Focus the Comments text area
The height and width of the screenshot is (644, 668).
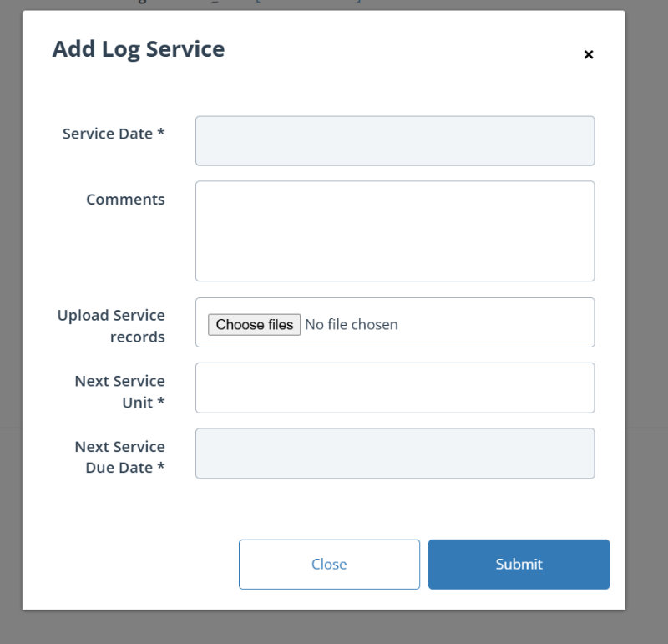(394, 231)
